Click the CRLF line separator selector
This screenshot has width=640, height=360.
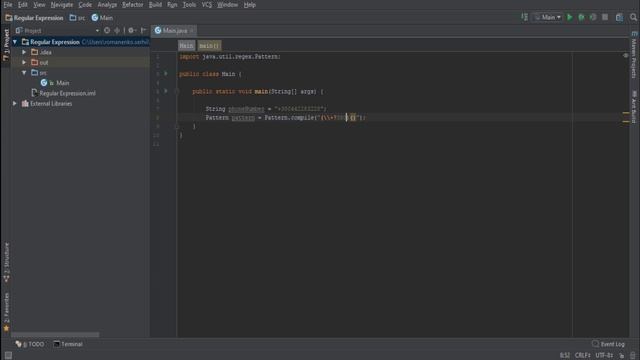582,356
